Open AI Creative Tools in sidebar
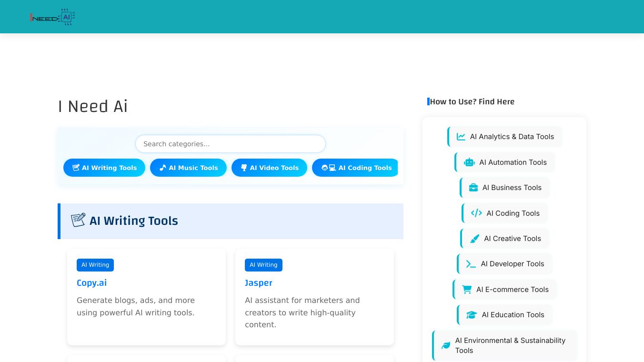The width and height of the screenshot is (644, 362). (x=505, y=239)
